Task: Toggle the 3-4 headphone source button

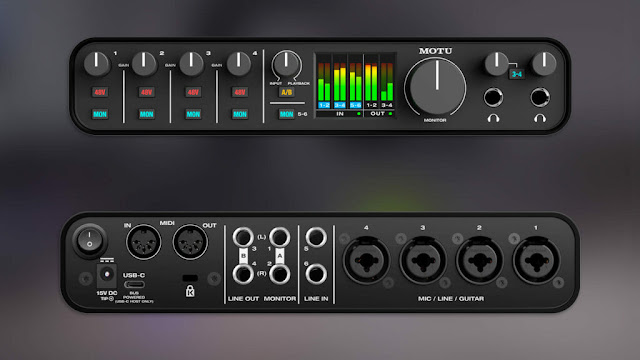Action: pyautogui.click(x=517, y=74)
